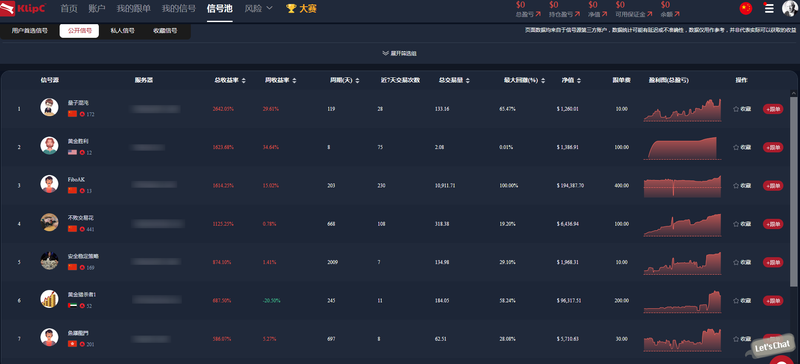800x364 pixels.
Task: Toggle favorite star for rank 1 signal
Action: [x=736, y=109]
